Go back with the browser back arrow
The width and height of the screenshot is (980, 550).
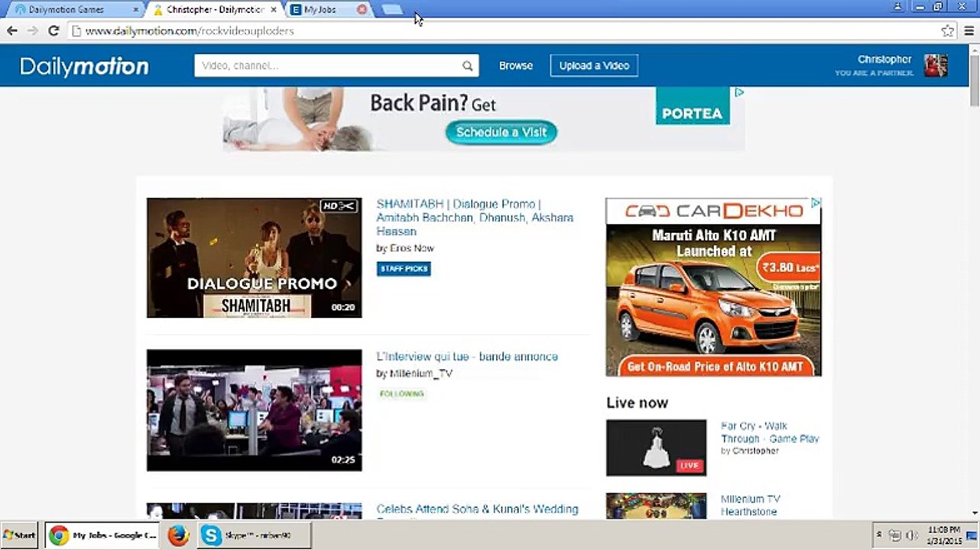tap(12, 31)
